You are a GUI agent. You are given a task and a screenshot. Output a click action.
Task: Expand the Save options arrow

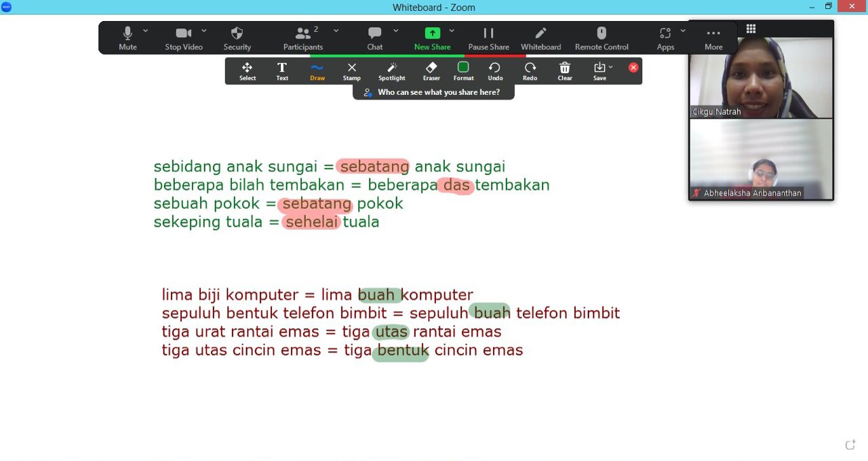click(x=611, y=66)
